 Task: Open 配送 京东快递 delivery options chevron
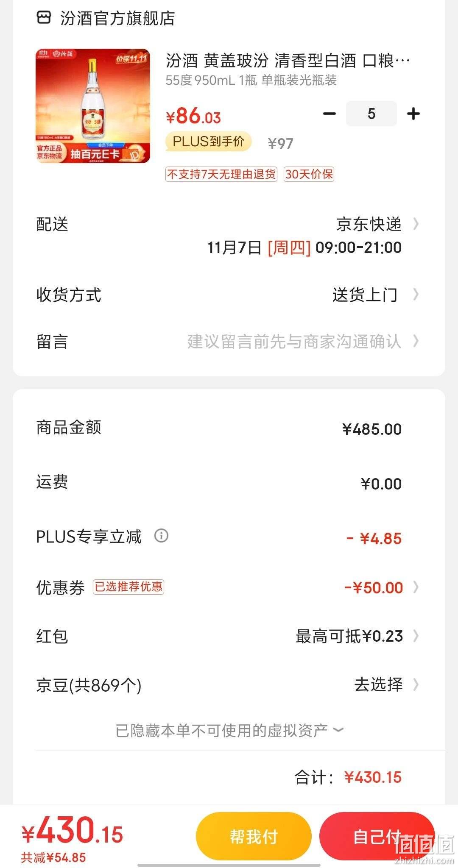[416, 224]
